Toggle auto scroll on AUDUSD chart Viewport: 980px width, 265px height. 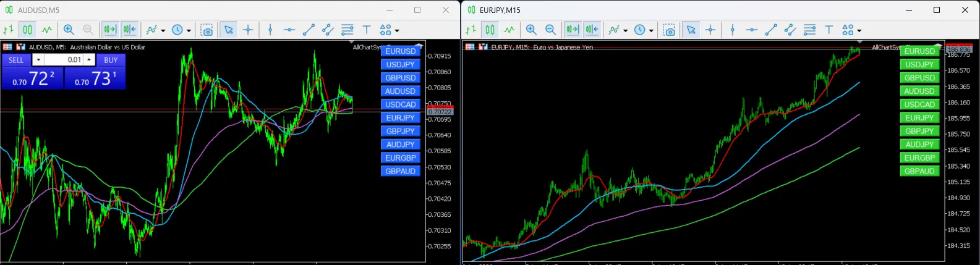pyautogui.click(x=110, y=30)
